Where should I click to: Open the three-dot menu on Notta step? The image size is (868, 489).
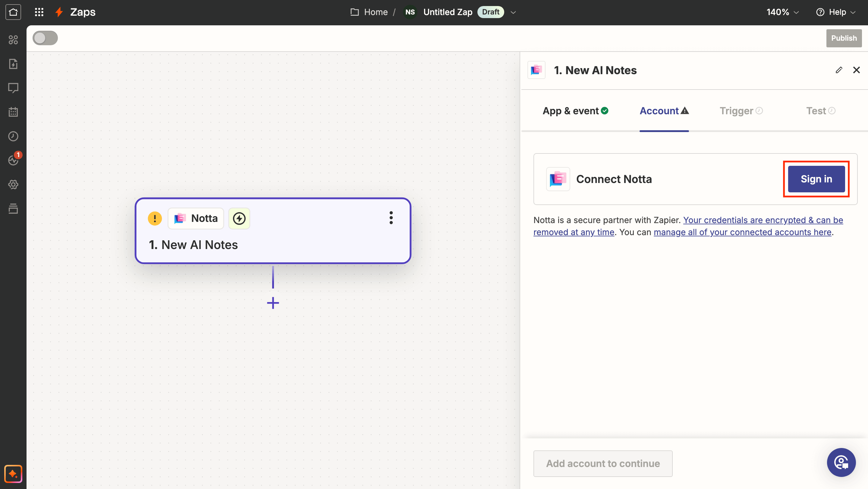[x=391, y=218]
